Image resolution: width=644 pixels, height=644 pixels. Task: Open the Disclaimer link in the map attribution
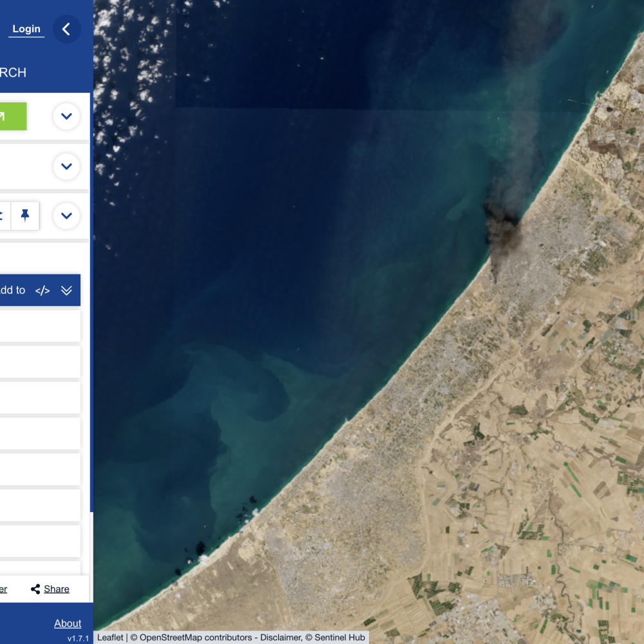[278, 638]
